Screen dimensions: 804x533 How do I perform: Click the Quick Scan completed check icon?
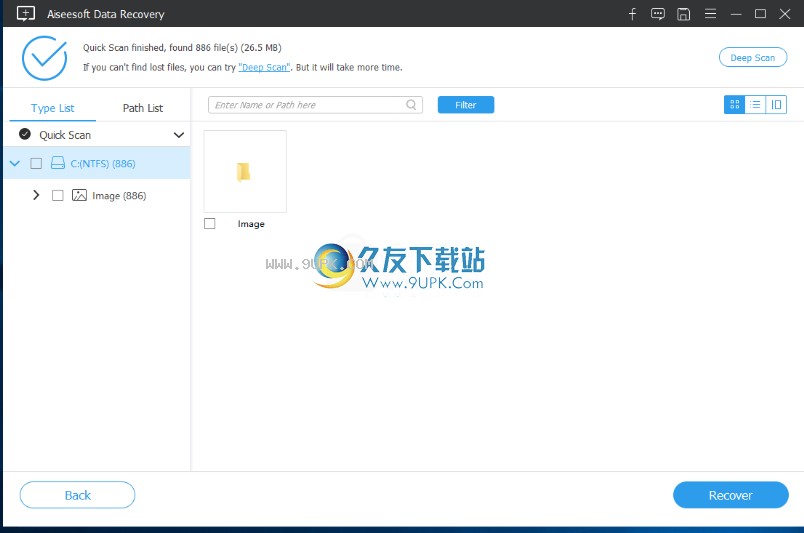(x=25, y=134)
